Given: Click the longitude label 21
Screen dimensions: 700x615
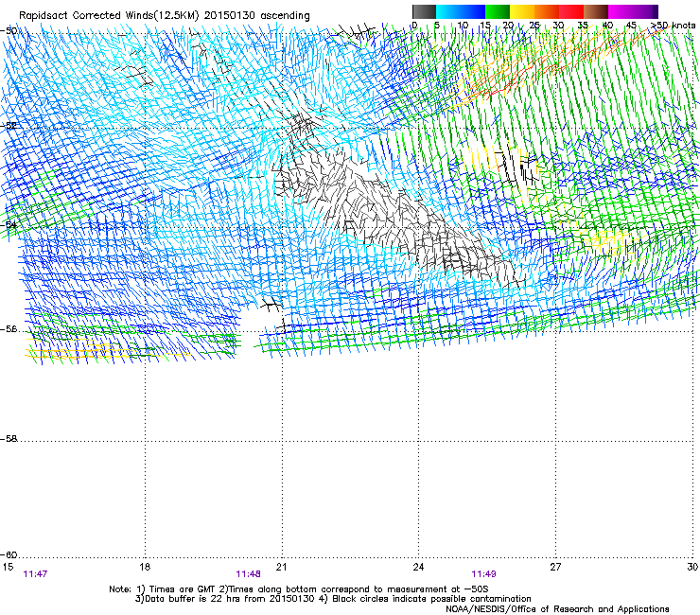Looking at the screenshot, I should point(281,567).
